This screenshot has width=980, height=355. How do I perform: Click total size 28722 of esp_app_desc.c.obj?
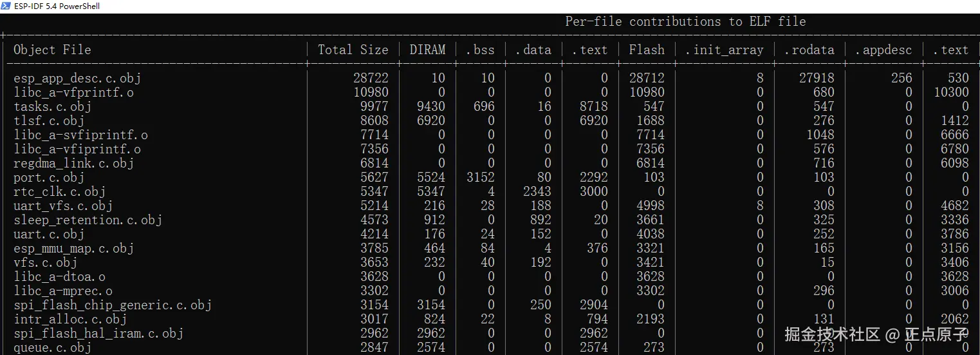coord(371,78)
